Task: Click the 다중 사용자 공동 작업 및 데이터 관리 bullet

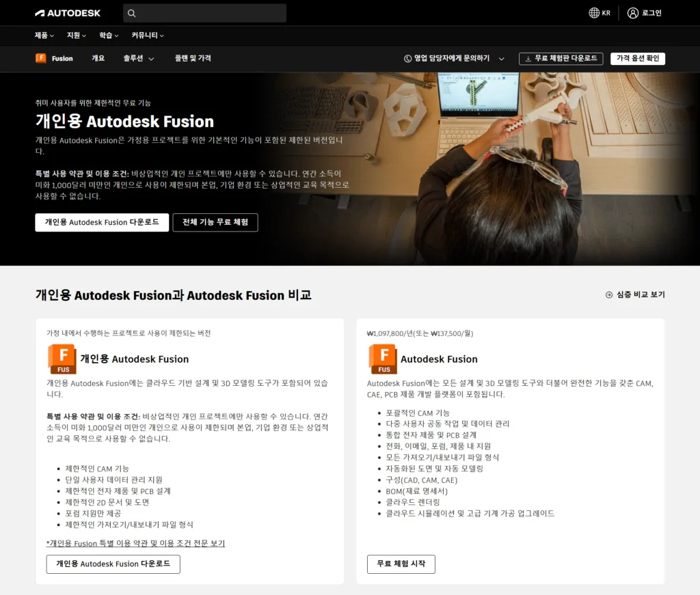Action: 447,424
